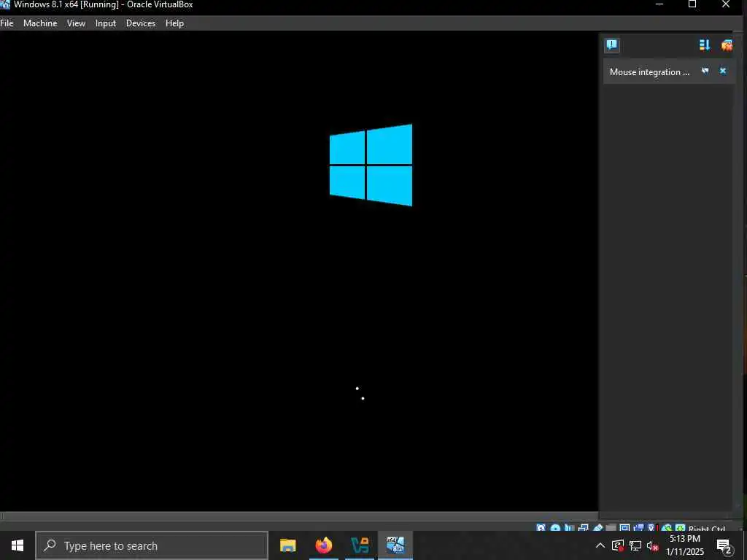This screenshot has height=560, width=747.
Task: Click the delete all notifications icon
Action: click(x=727, y=44)
